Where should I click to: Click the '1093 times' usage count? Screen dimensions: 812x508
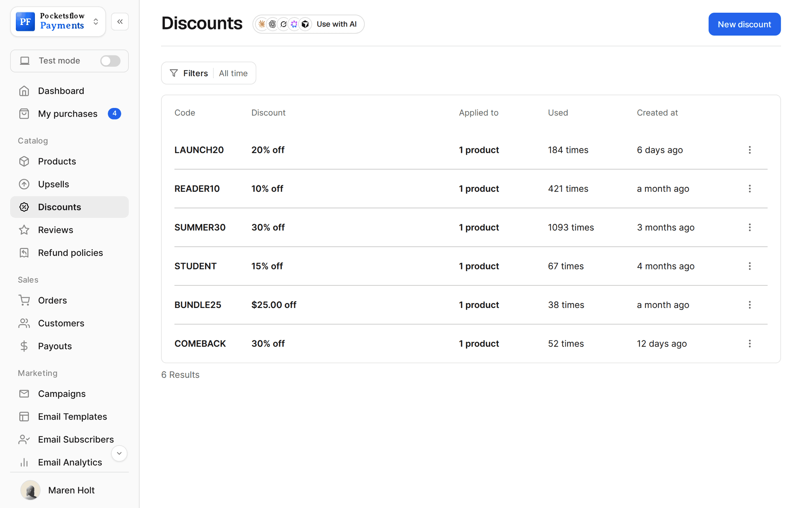click(x=571, y=227)
